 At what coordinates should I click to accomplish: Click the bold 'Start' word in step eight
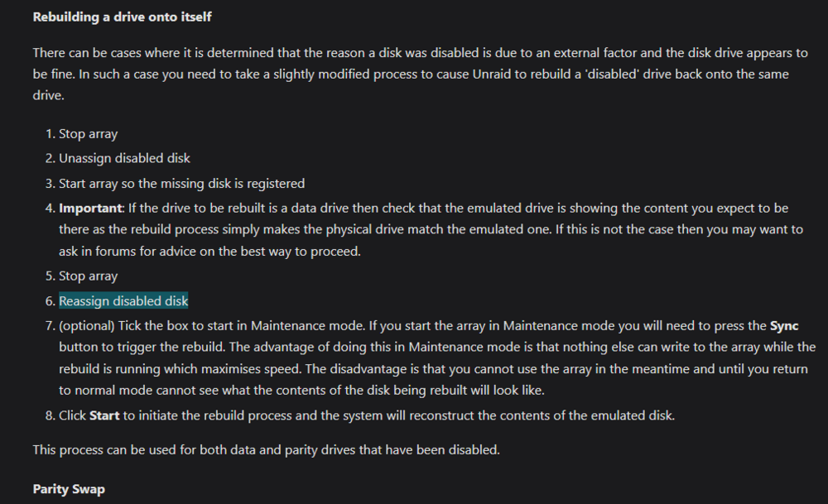coord(104,416)
